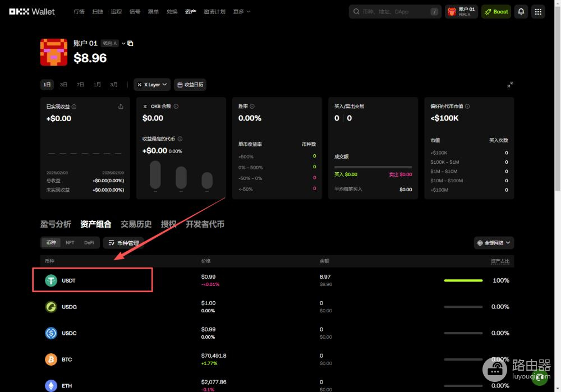Viewport: 561px width, 392px height.
Task: Click the Boost rocket button
Action: pyautogui.click(x=496, y=11)
